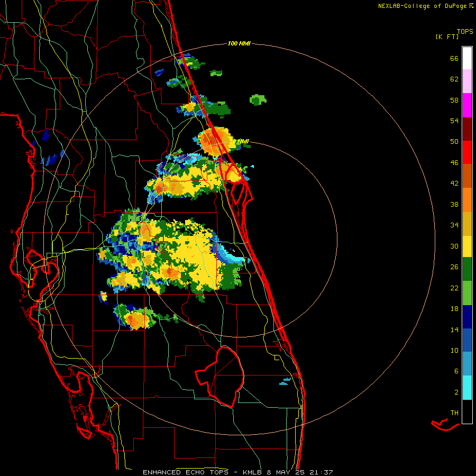476x476 pixels.
Task: Select the TH threshold label on legend
Action: 454,413
